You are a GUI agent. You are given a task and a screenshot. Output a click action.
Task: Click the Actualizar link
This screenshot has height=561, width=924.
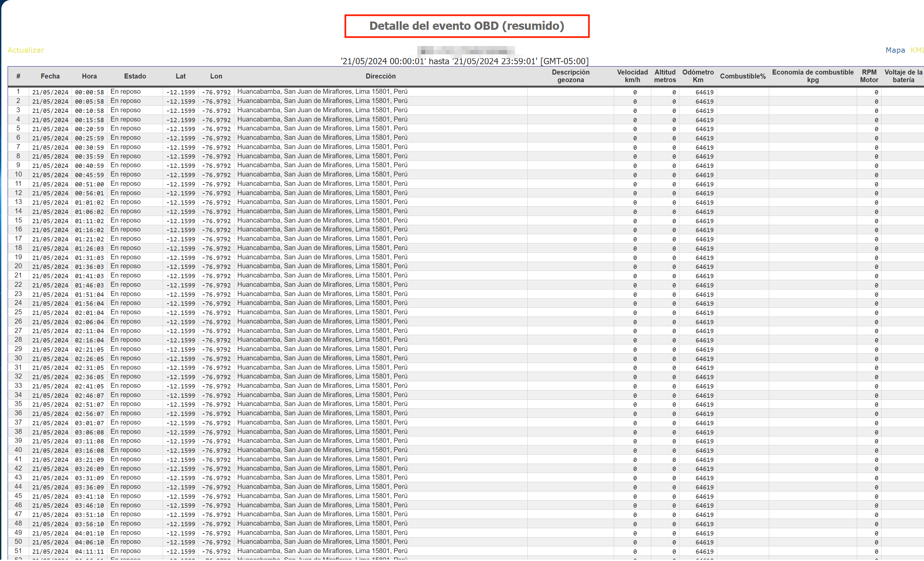click(x=26, y=50)
